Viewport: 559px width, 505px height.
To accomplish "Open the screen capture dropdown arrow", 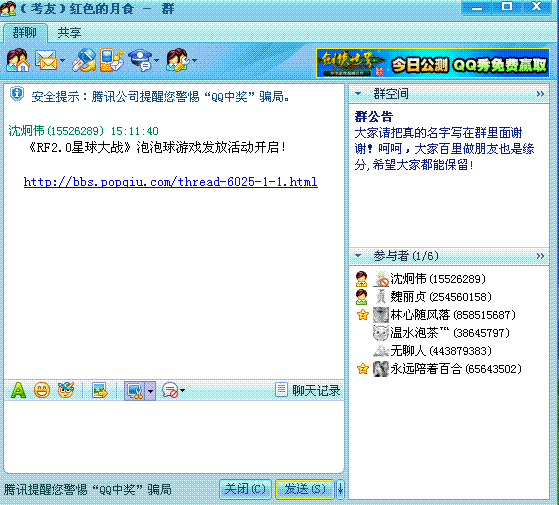I will click(x=150, y=391).
